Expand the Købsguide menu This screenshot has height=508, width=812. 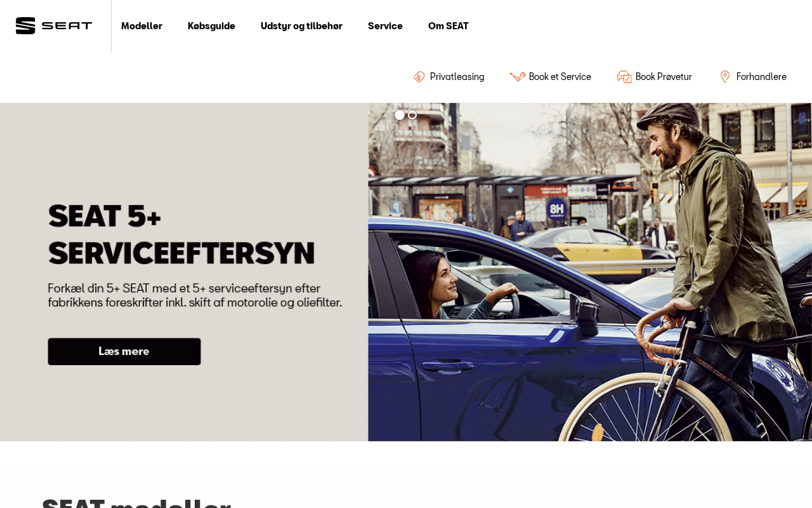click(211, 26)
